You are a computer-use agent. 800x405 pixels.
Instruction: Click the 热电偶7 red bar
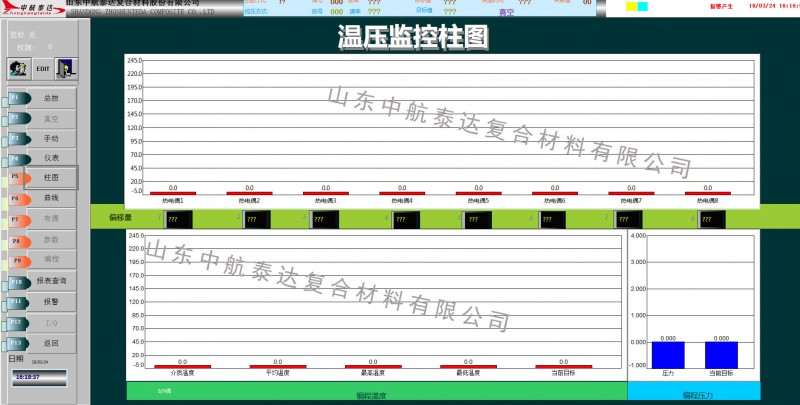point(632,193)
